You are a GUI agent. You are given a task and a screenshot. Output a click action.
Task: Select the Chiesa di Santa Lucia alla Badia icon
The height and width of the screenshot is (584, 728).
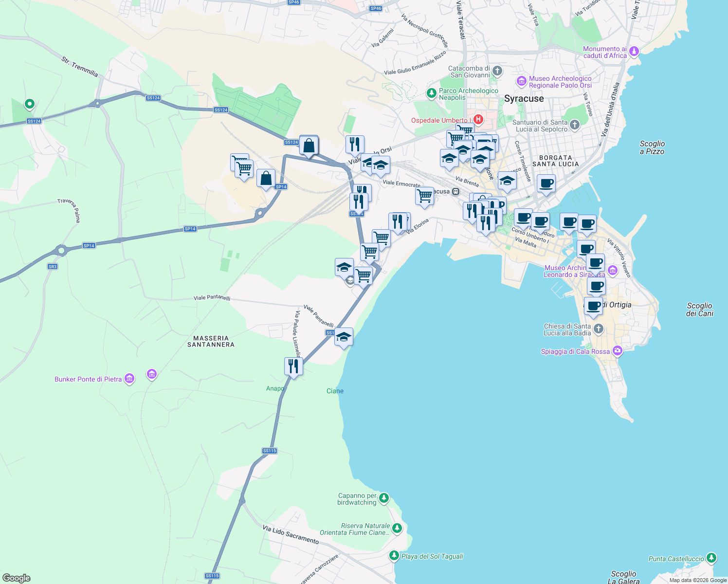coord(598,329)
